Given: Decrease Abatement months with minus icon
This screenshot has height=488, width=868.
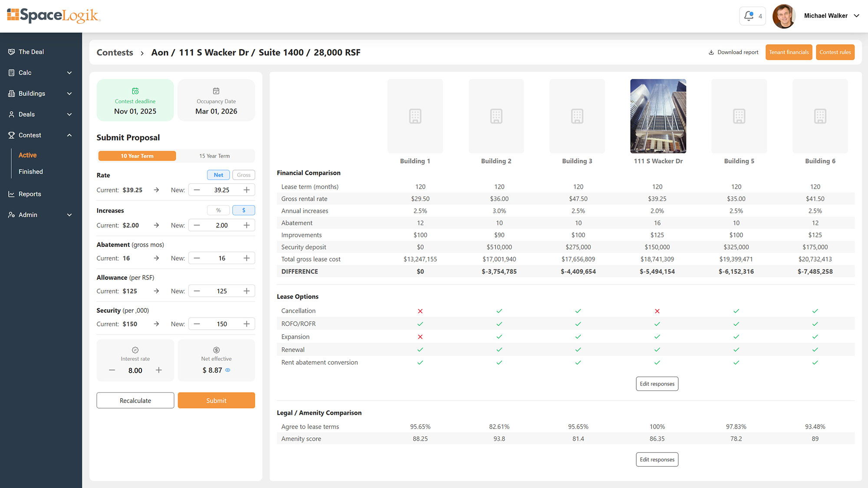Looking at the screenshot, I should [x=197, y=258].
